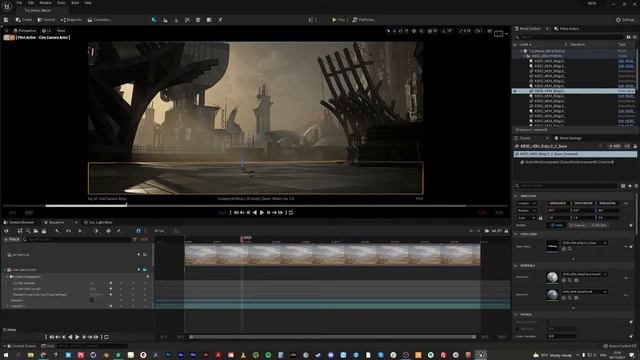Screen dimensions: 640x360
Task: Open the Tools menu
Action: [x=61, y=3]
